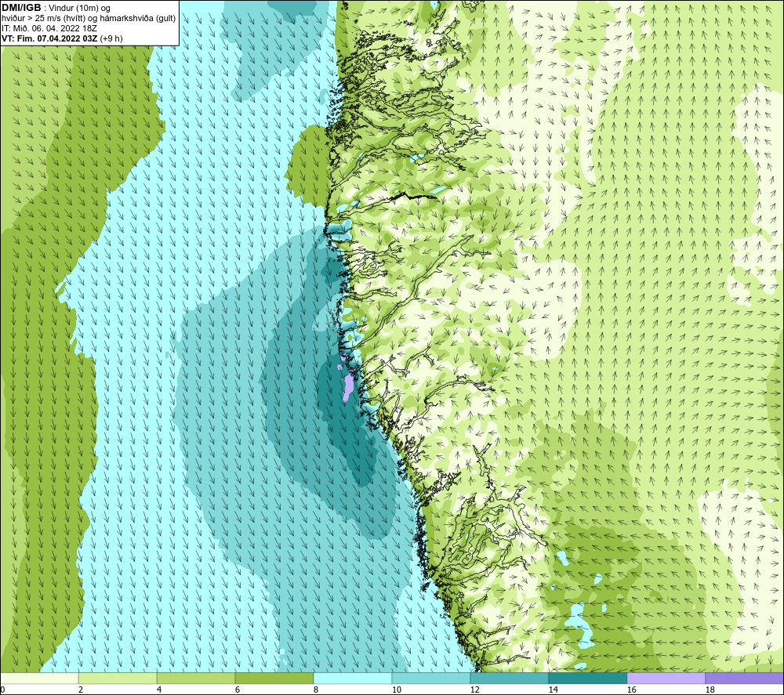Screen dimensions: 784x695
Task: Click the green 4–6 m/s legend swatch
Action: (196, 678)
